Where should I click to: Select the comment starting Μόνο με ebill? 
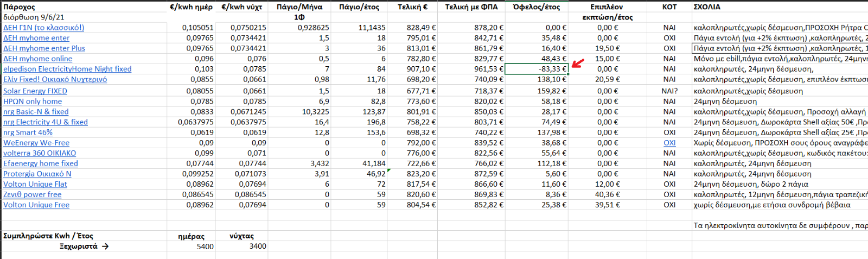click(780, 59)
